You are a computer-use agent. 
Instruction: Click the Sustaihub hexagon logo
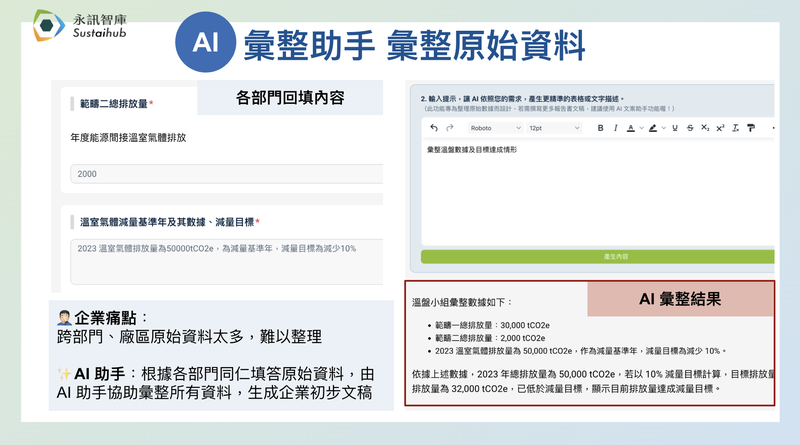pos(48,26)
